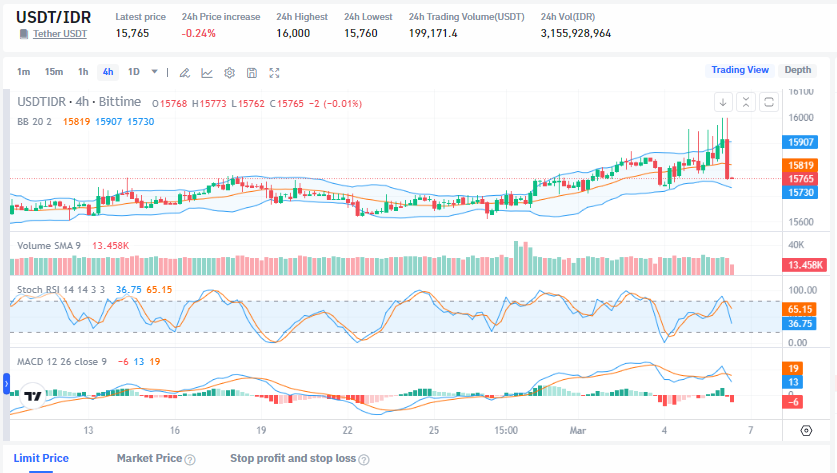Select the 15m timeframe button

(x=54, y=72)
